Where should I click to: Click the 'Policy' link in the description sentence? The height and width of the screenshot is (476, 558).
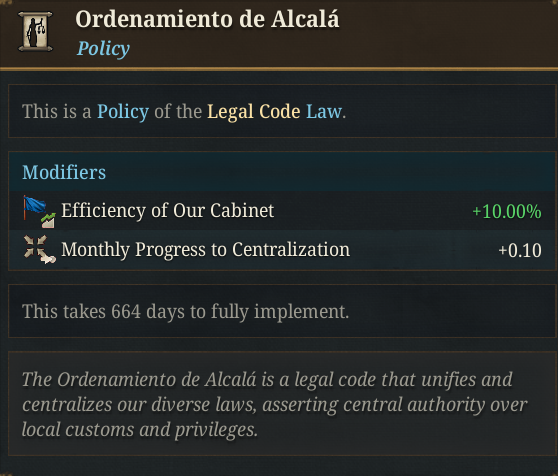(123, 111)
